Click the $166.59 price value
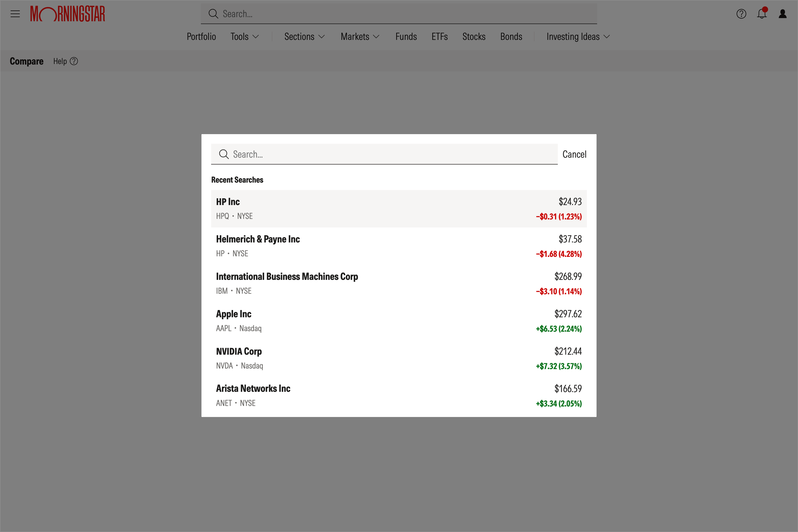 point(568,388)
